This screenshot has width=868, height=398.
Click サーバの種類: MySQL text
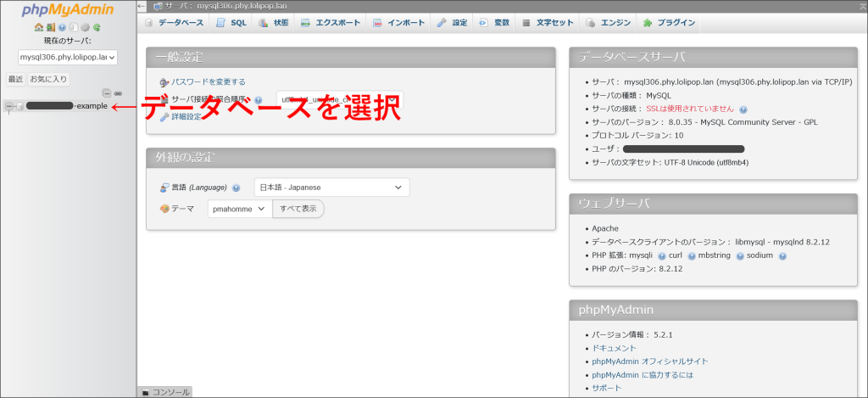coord(632,95)
